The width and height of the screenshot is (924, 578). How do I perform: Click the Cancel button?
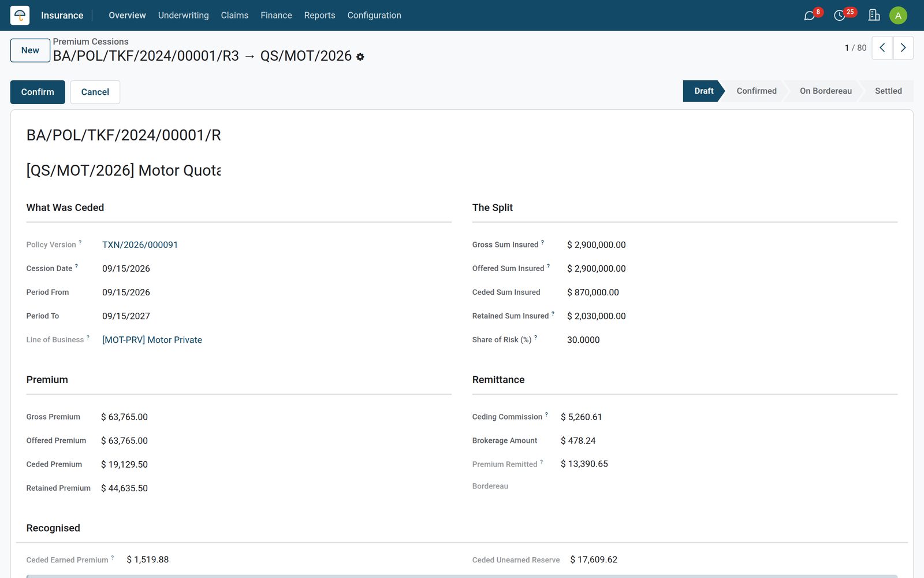coord(95,92)
